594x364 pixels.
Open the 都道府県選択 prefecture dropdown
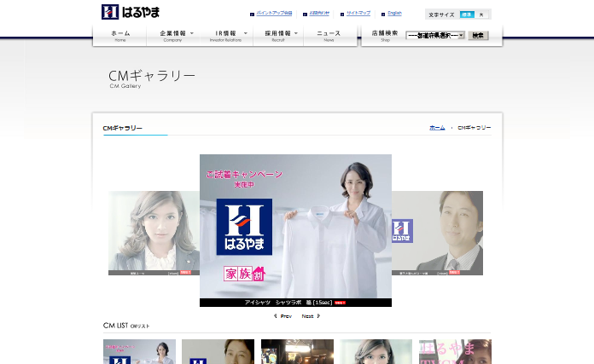tap(435, 35)
